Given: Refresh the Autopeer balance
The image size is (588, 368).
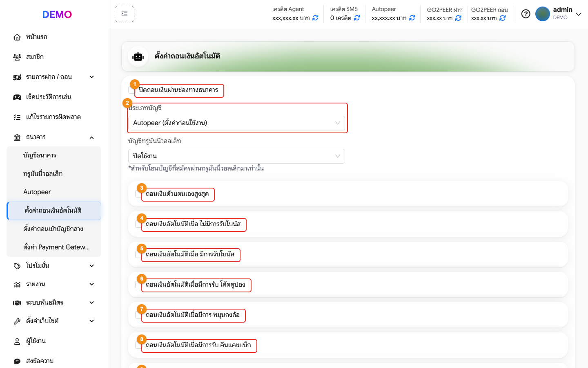Looking at the screenshot, I should (x=412, y=18).
